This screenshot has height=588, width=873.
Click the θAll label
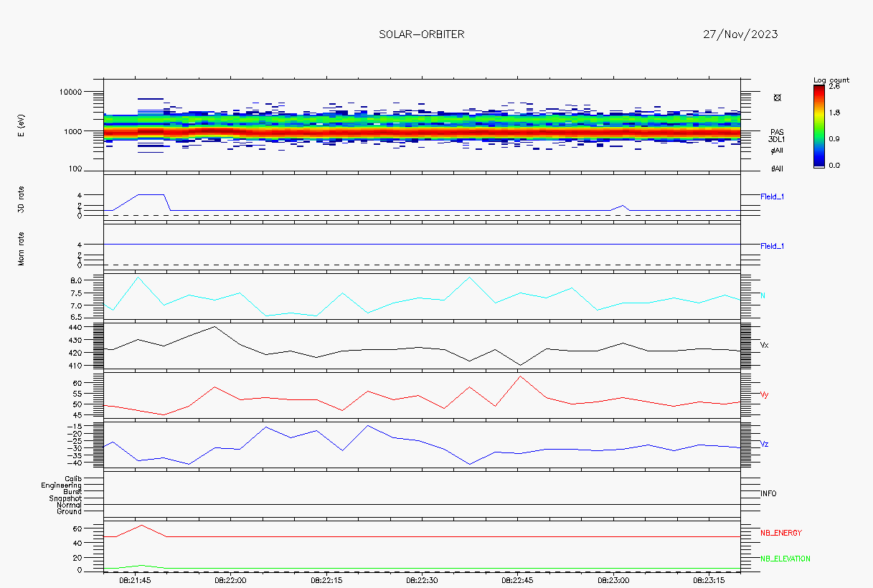coord(777,169)
